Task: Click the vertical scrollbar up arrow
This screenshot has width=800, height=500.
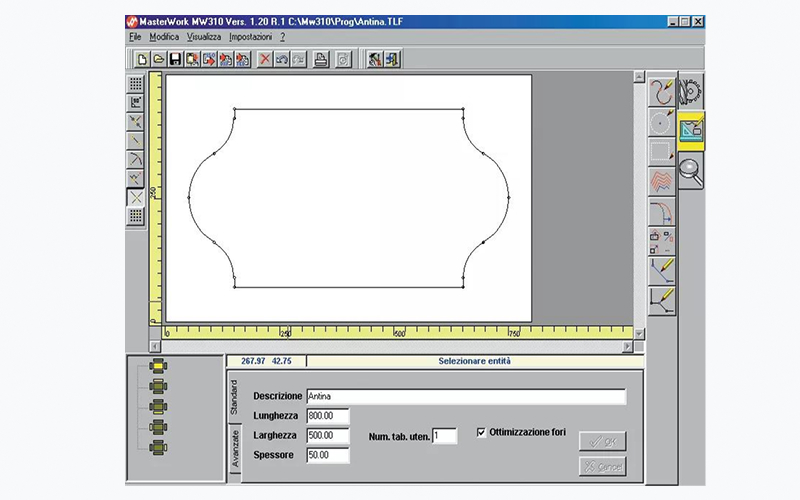Action: point(639,77)
